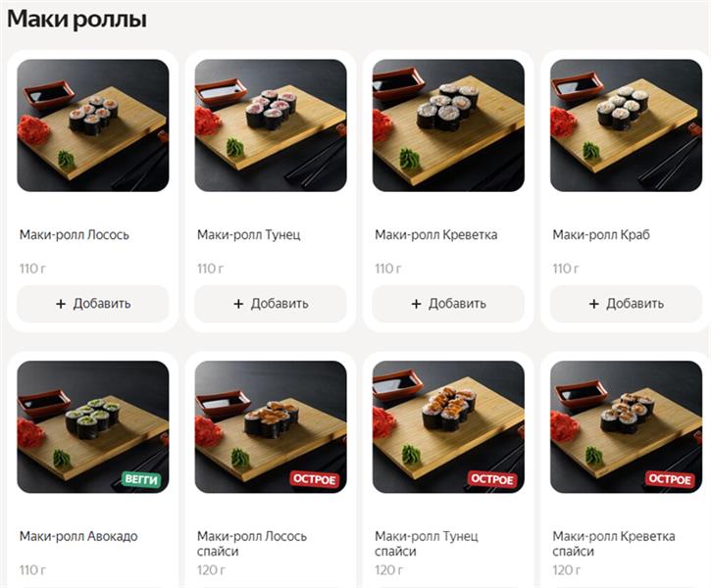The height and width of the screenshot is (588, 711).
Task: Open the Маки-ролл Тунец photo
Action: click(271, 125)
